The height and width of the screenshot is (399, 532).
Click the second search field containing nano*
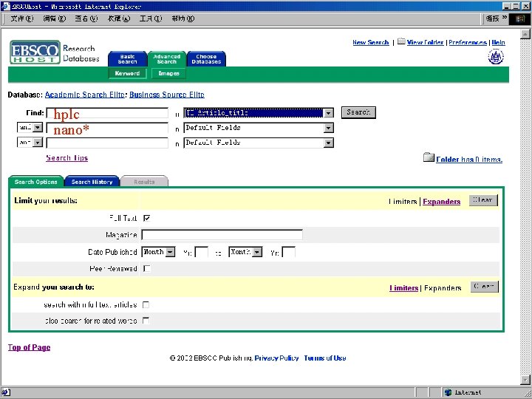pos(107,129)
